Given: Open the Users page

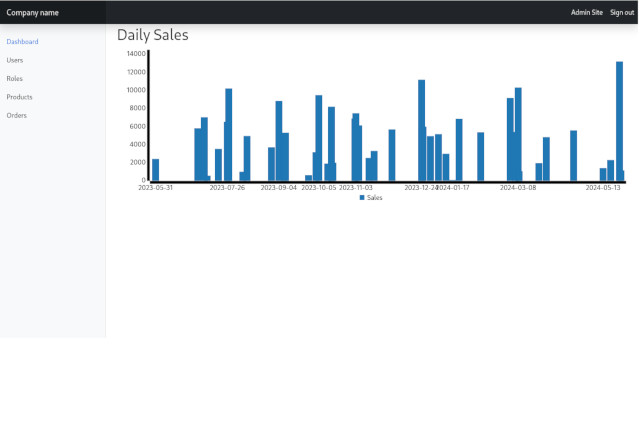Looking at the screenshot, I should (x=15, y=60).
